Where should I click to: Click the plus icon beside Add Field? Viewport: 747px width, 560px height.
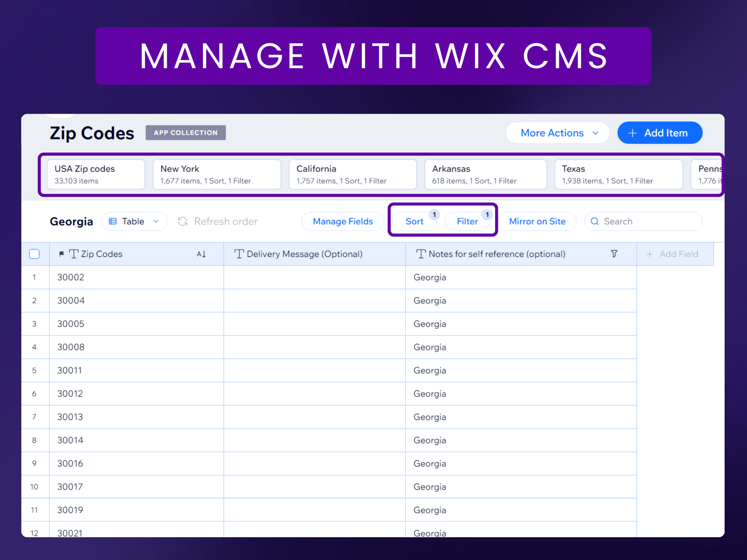tap(650, 254)
